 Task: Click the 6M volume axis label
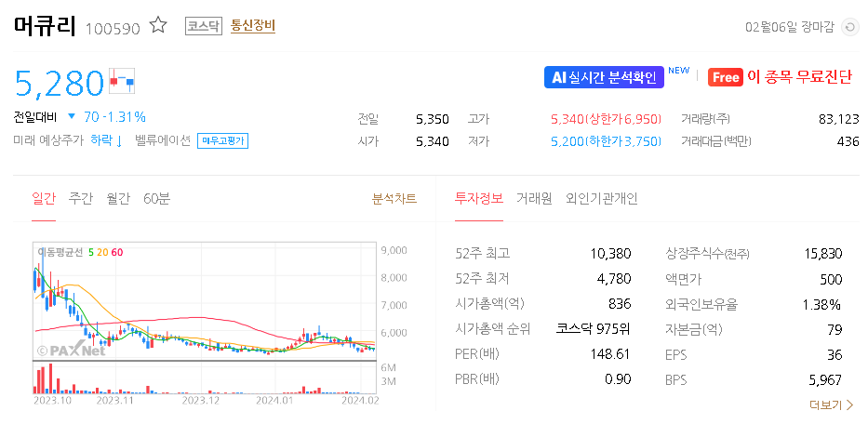click(x=390, y=368)
